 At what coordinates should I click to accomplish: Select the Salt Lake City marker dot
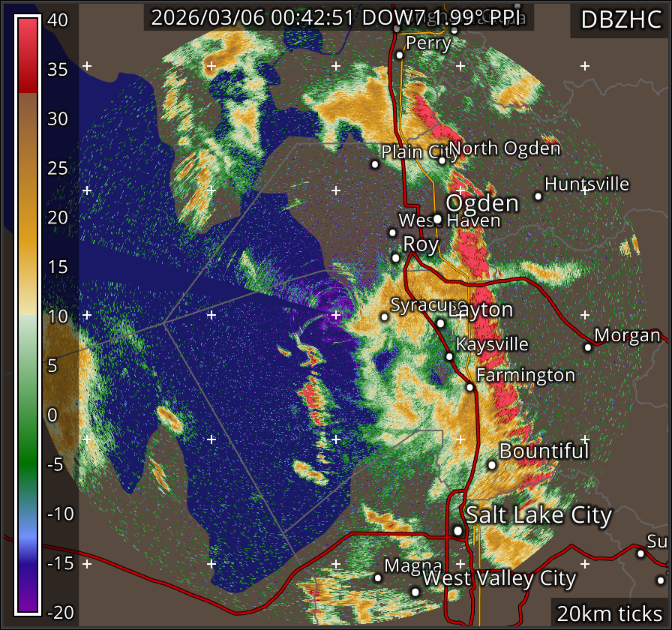pyautogui.click(x=458, y=530)
